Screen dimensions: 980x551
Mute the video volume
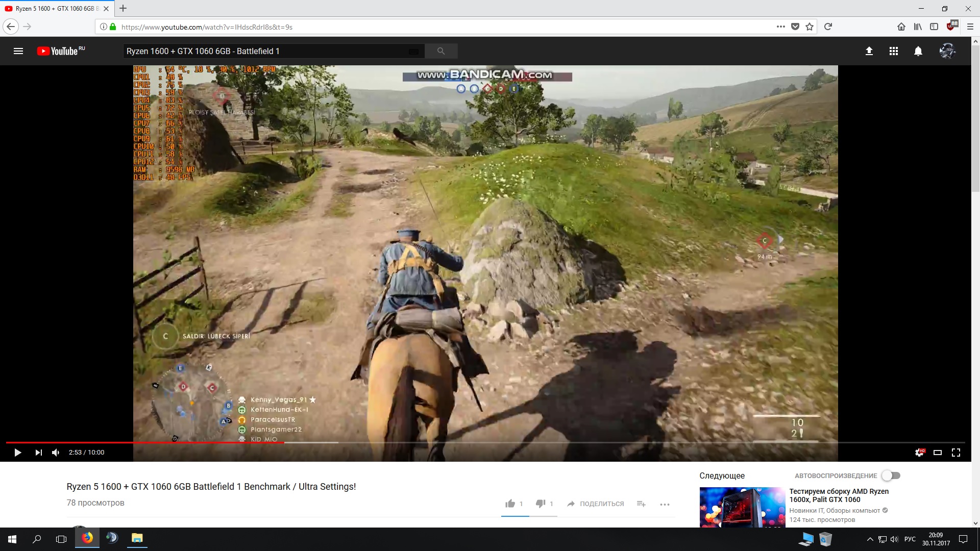pos(56,453)
